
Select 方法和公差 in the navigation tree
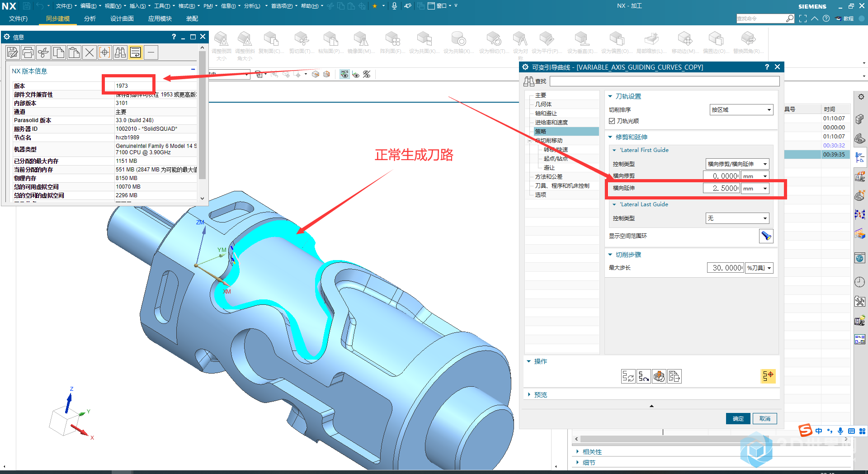pyautogui.click(x=549, y=177)
